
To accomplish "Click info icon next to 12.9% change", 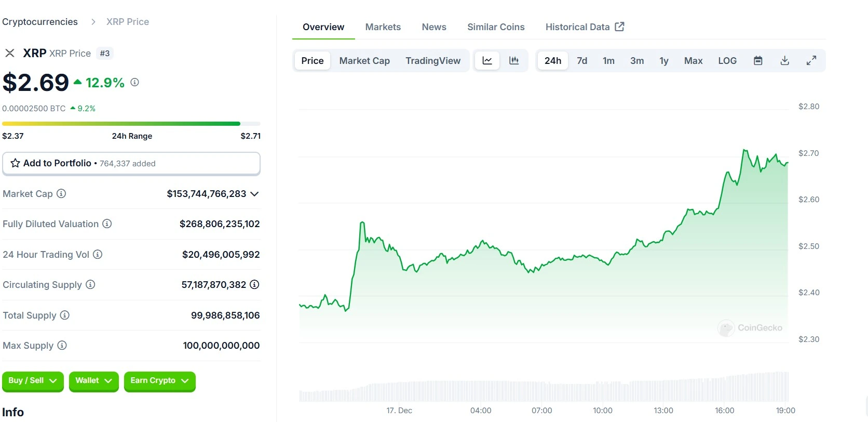I will coord(134,82).
